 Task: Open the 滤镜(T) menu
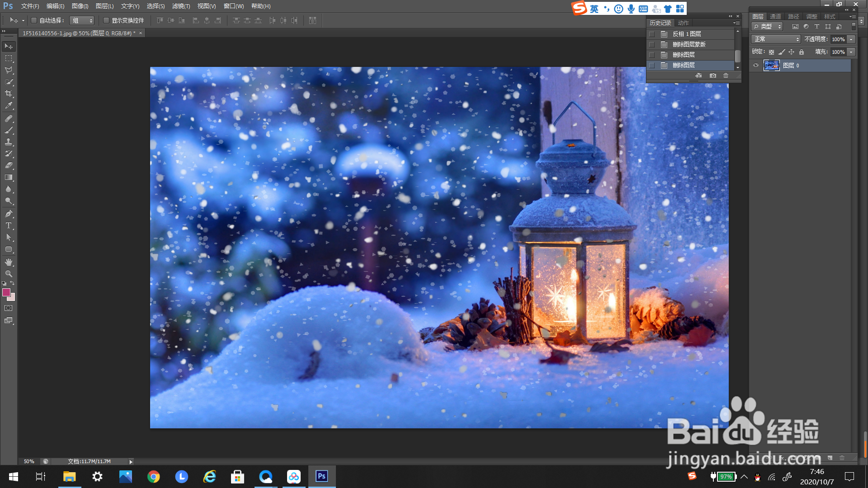[181, 6]
